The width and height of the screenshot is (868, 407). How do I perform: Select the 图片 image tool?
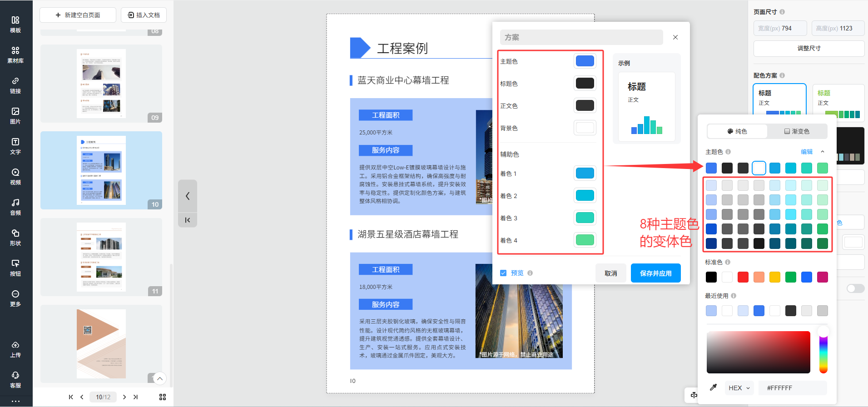click(15, 115)
